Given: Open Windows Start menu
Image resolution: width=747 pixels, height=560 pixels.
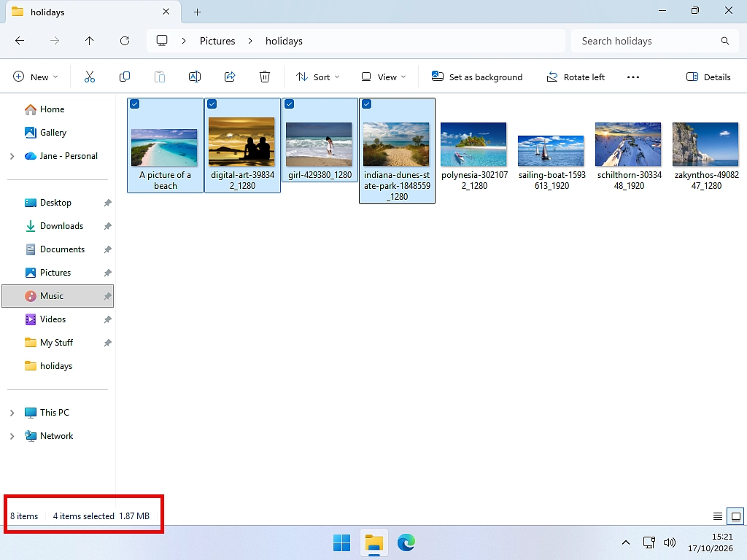Looking at the screenshot, I should click(x=341, y=542).
